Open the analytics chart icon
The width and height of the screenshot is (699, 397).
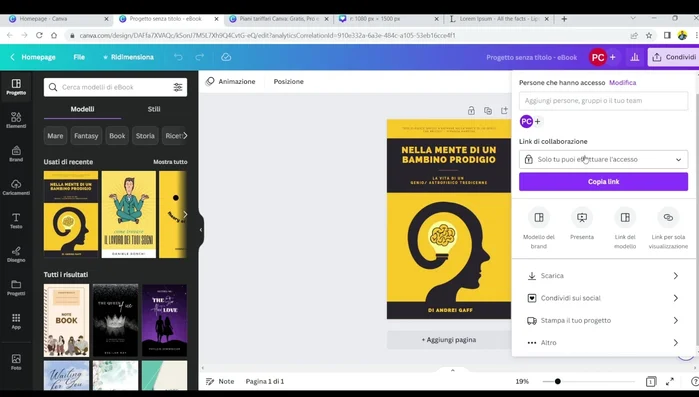click(634, 57)
